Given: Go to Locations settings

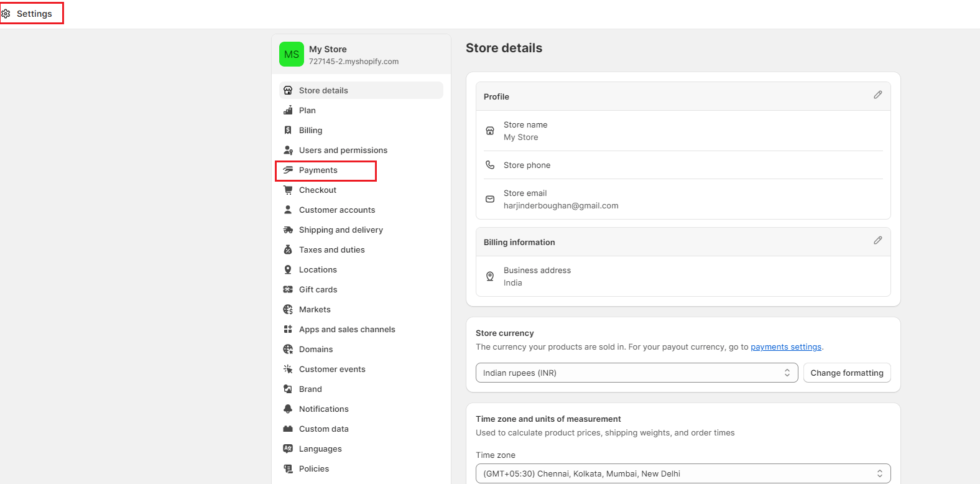Looking at the screenshot, I should click(x=361, y=269).
